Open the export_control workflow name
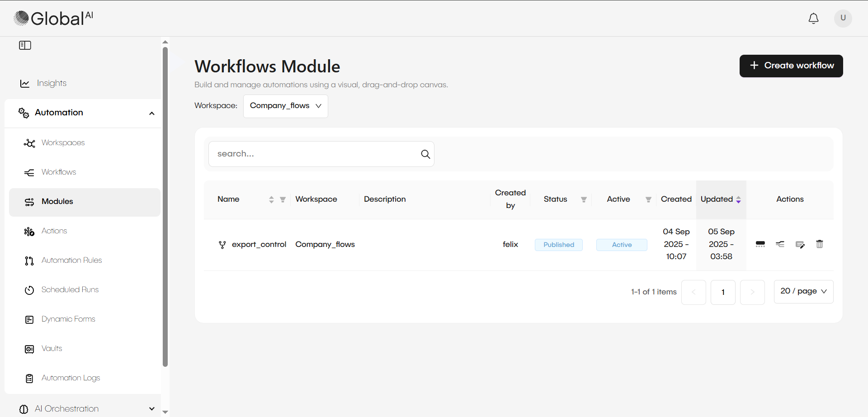868x417 pixels. (259, 244)
